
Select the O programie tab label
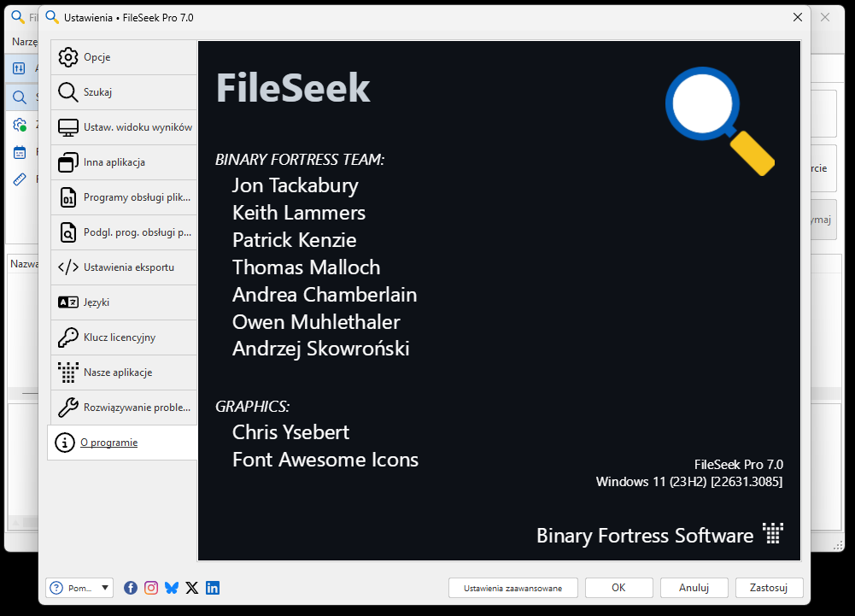[109, 443]
